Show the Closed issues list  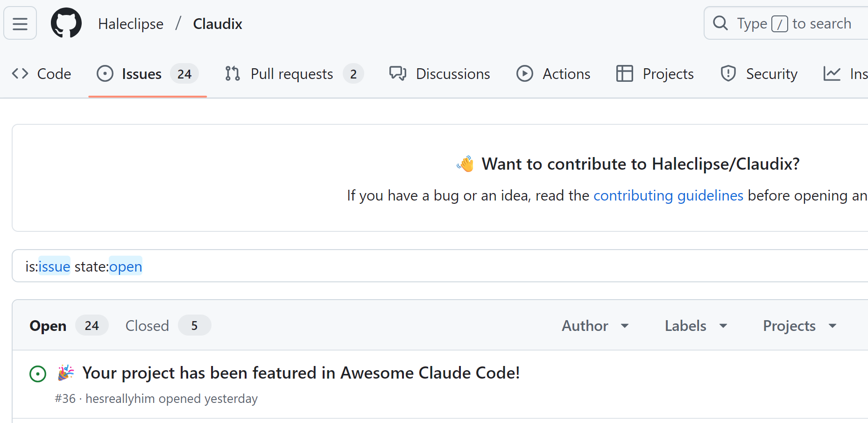pyautogui.click(x=168, y=325)
